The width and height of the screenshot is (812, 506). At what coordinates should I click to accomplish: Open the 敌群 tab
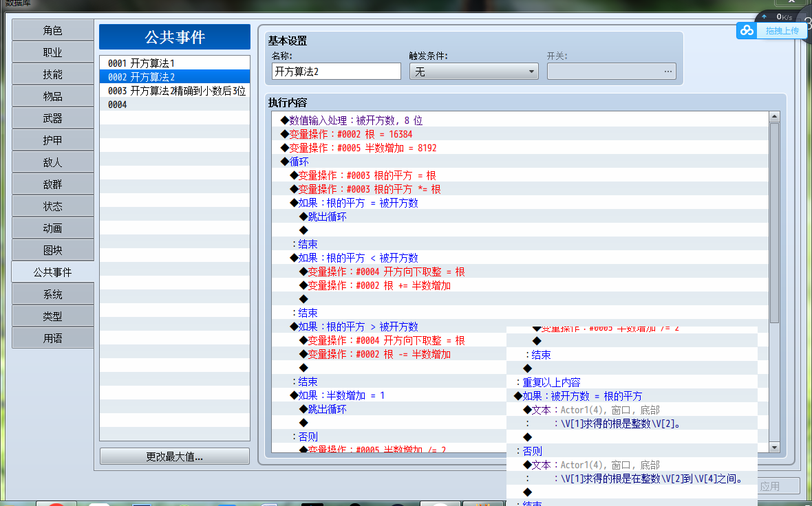pos(53,184)
